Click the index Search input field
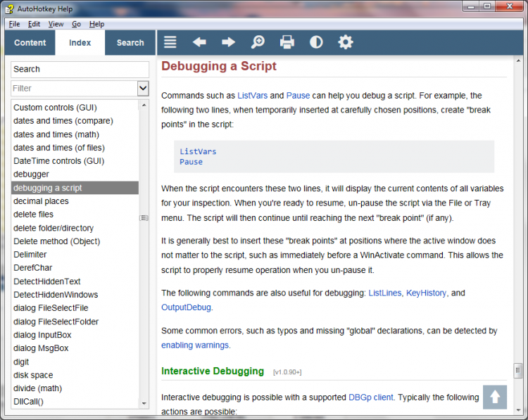The image size is (528, 420). click(80, 70)
